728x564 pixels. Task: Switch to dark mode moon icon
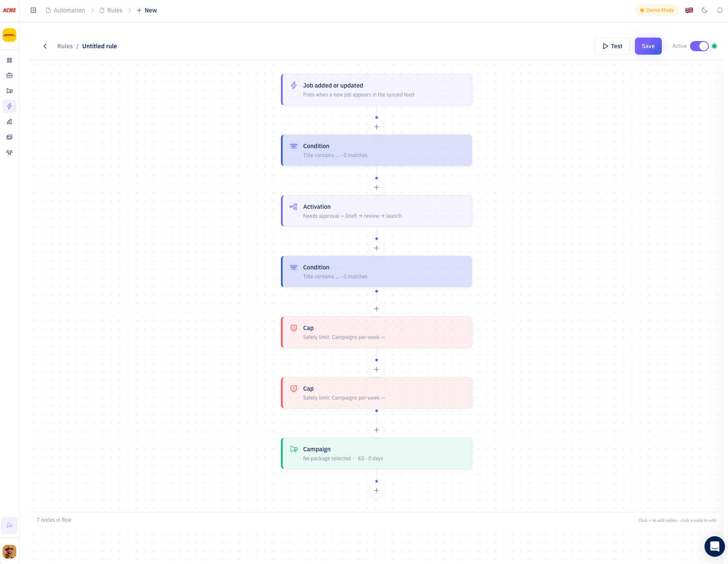(x=705, y=10)
